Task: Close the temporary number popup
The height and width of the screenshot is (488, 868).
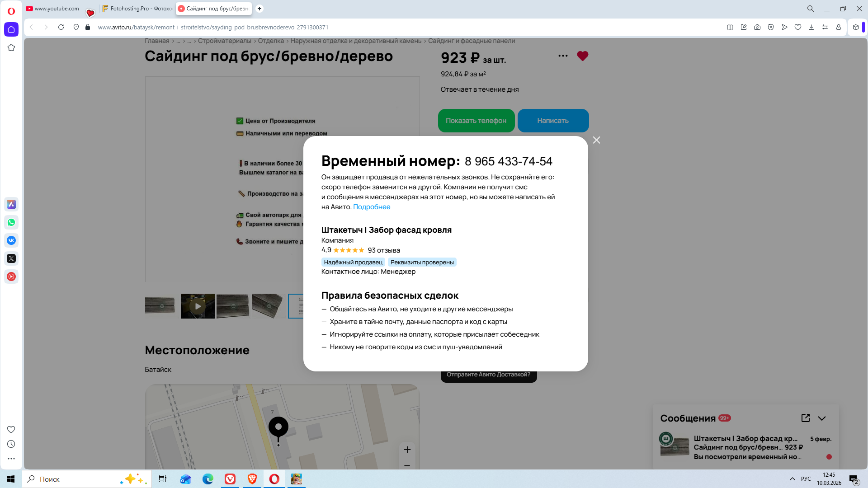Action: pyautogui.click(x=596, y=140)
